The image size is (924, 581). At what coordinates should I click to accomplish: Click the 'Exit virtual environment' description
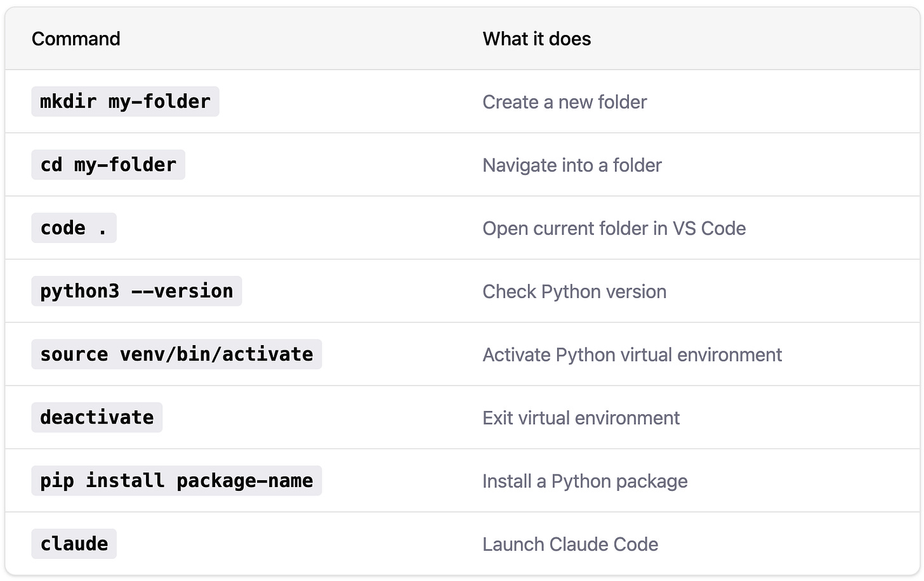[x=581, y=418]
